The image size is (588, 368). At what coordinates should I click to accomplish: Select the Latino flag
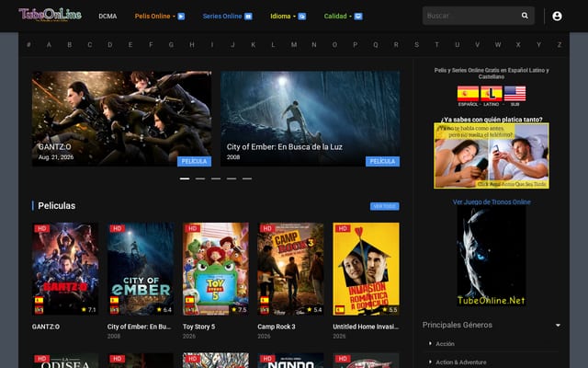coord(492,94)
